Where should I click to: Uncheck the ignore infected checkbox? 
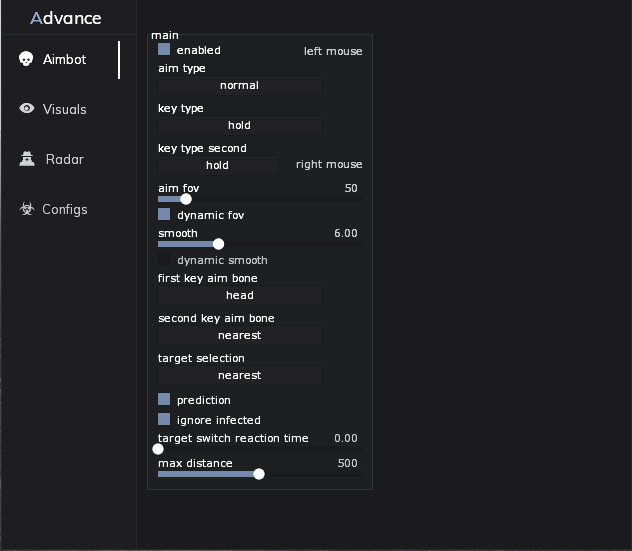click(164, 420)
